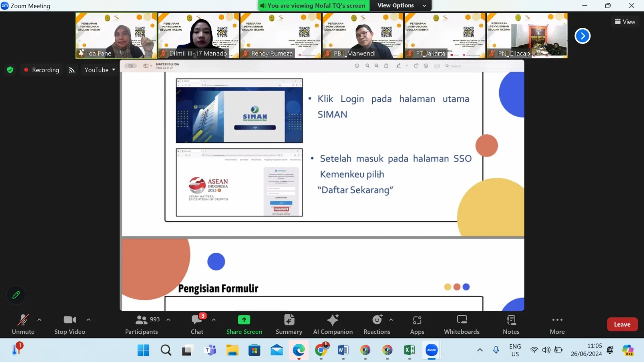
Task: Open Task View from taskbar
Action: coord(188,350)
